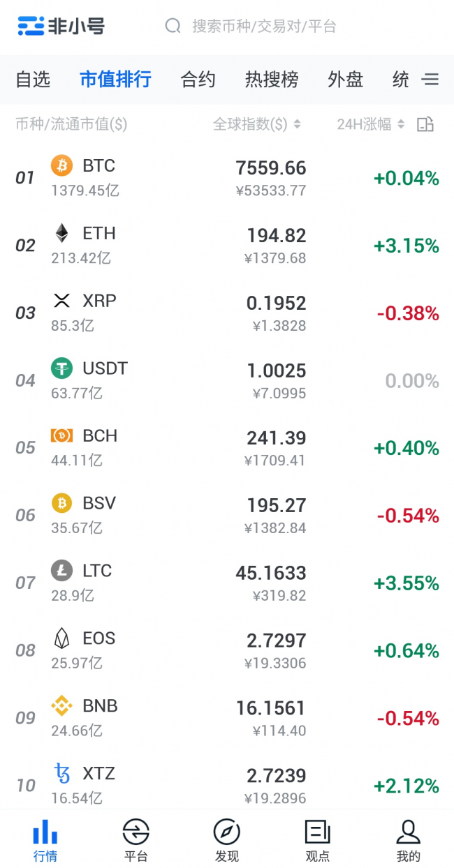Open the 发现 compass icon
Image resolution: width=454 pixels, height=868 pixels.
(227, 832)
